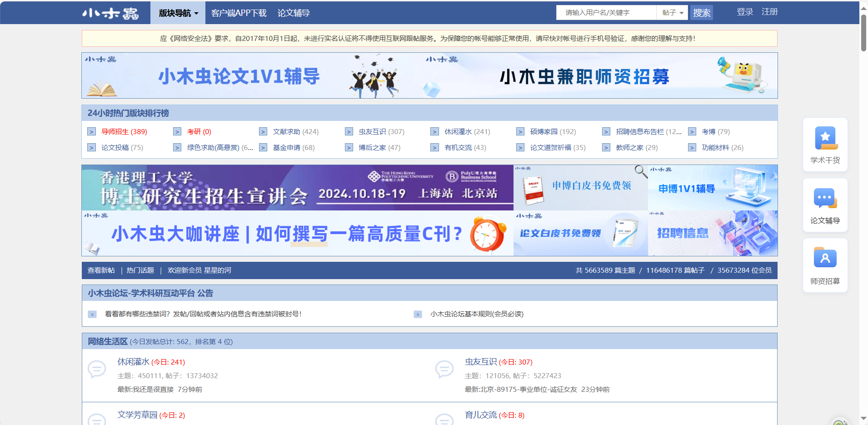
Task: Click arrow icon beside 硕博家园
Action: coord(520,132)
